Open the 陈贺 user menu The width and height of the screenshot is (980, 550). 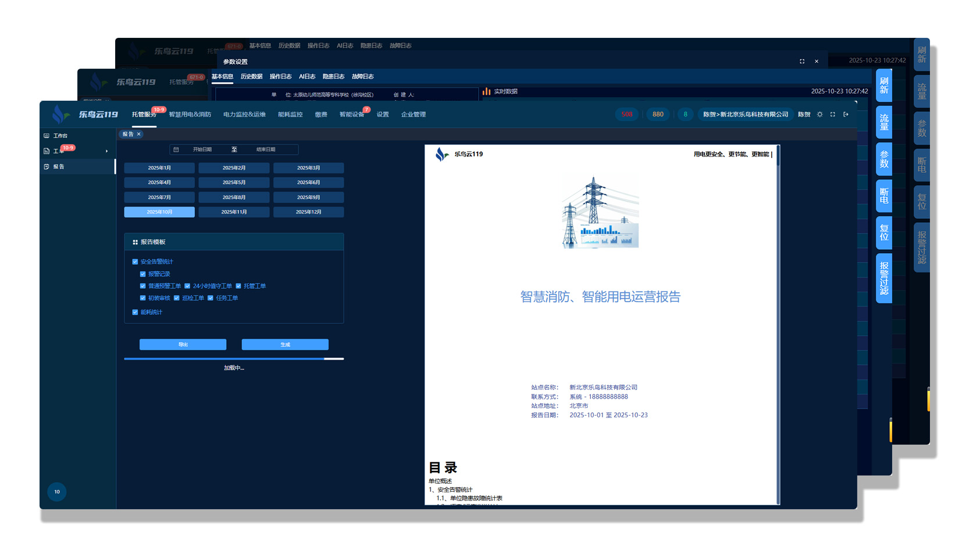pyautogui.click(x=804, y=115)
